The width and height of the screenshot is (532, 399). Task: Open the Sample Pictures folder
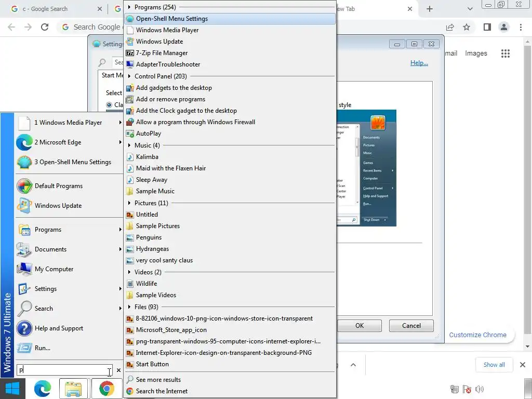pyautogui.click(x=230, y=226)
